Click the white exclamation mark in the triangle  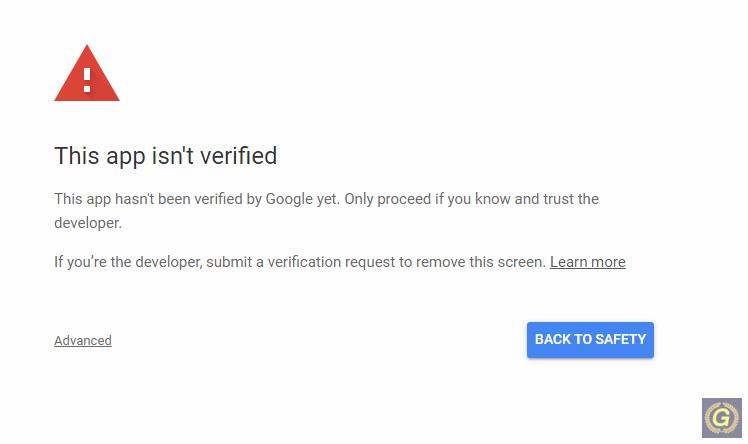(87, 79)
